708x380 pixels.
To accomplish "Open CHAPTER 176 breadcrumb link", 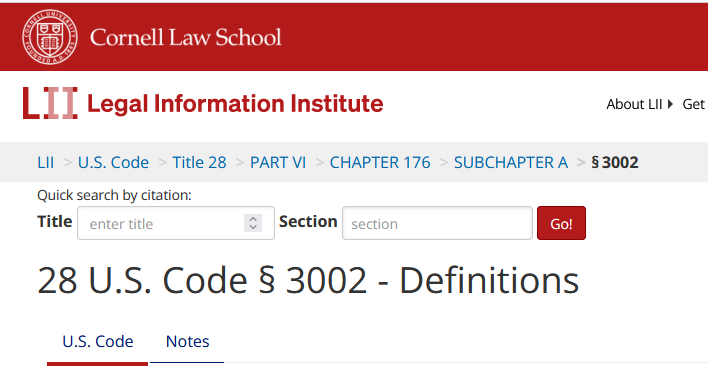I will pos(380,162).
